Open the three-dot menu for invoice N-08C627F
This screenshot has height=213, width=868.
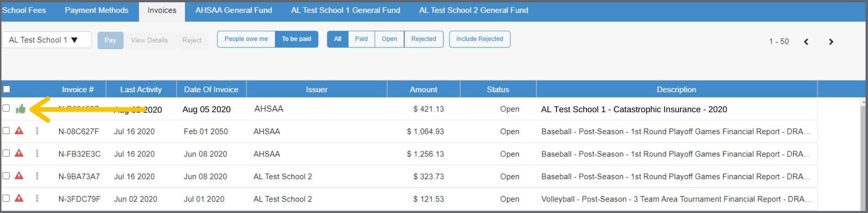pos(37,131)
